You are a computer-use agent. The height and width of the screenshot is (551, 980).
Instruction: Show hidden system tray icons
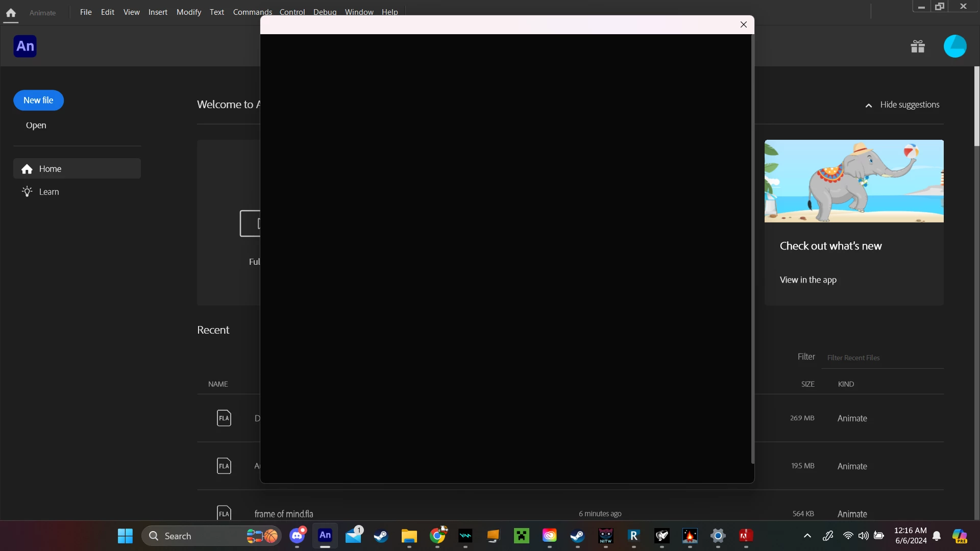[807, 536]
